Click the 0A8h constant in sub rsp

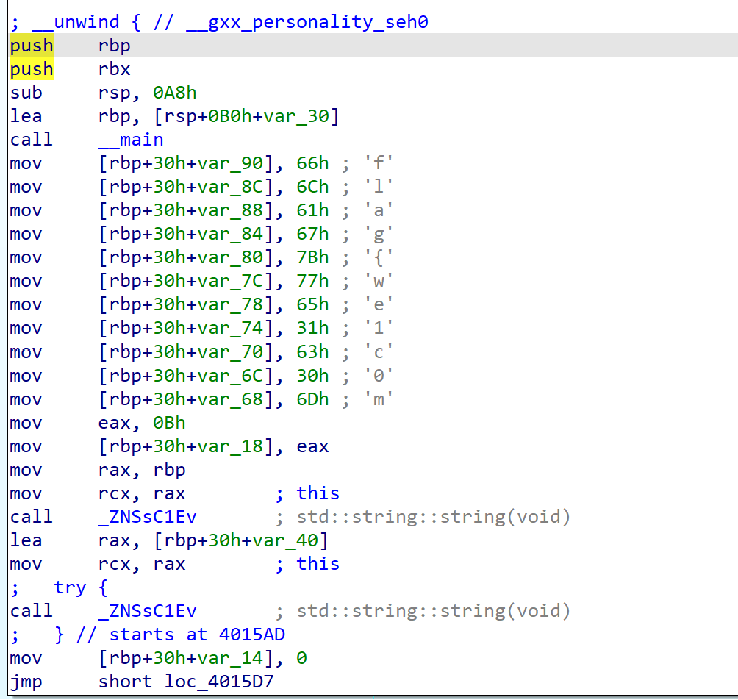(x=174, y=93)
